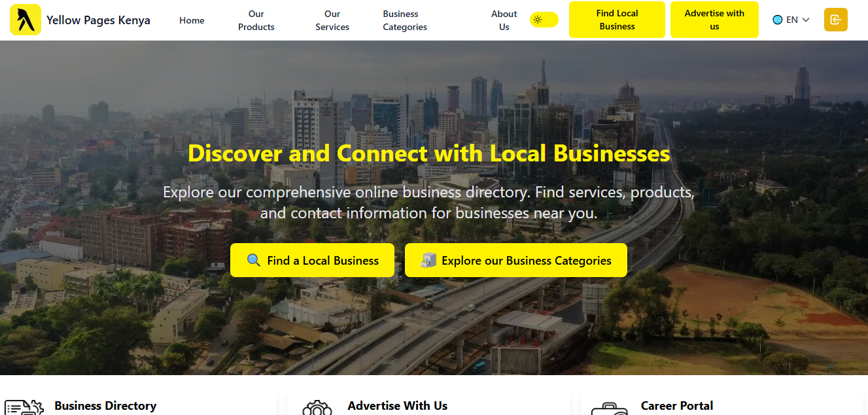The width and height of the screenshot is (868, 415).
Task: Open the EN language dropdown
Action: click(791, 20)
